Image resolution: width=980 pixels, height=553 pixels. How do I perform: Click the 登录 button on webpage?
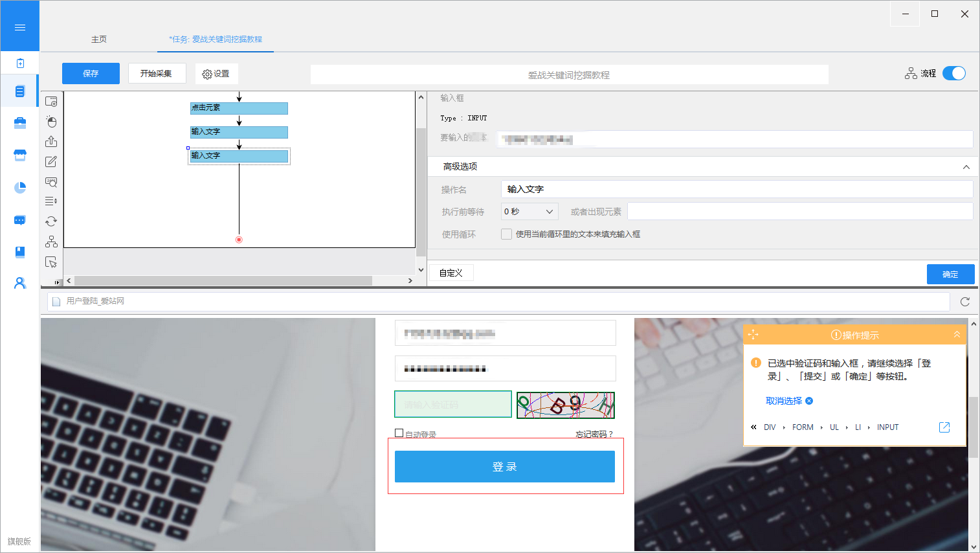[505, 466]
